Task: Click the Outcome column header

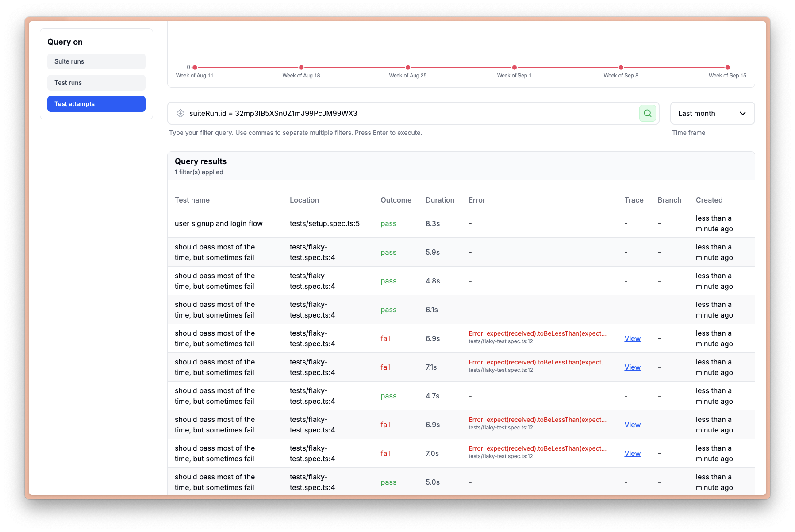Action: (396, 200)
